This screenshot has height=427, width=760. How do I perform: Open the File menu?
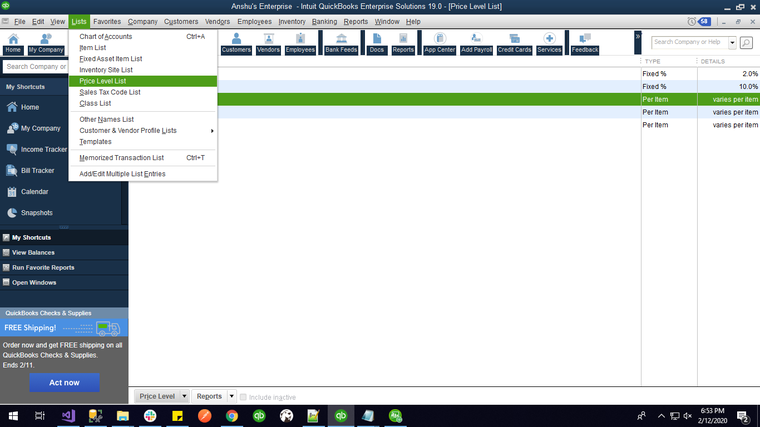tap(19, 21)
